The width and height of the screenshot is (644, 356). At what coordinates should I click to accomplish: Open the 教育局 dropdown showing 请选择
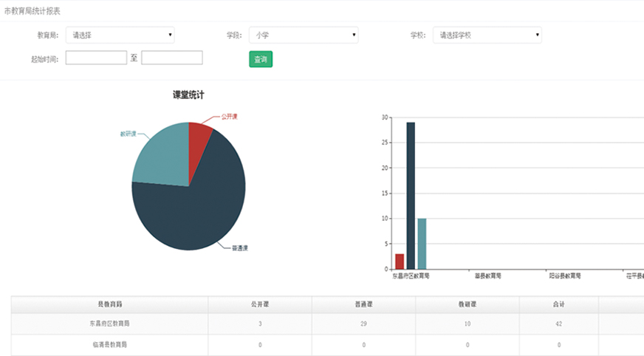pyautogui.click(x=120, y=35)
